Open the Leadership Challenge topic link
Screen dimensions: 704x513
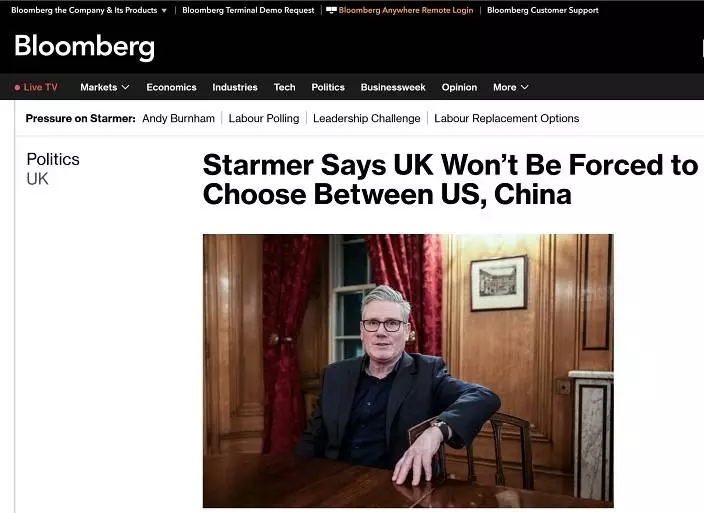coord(367,118)
